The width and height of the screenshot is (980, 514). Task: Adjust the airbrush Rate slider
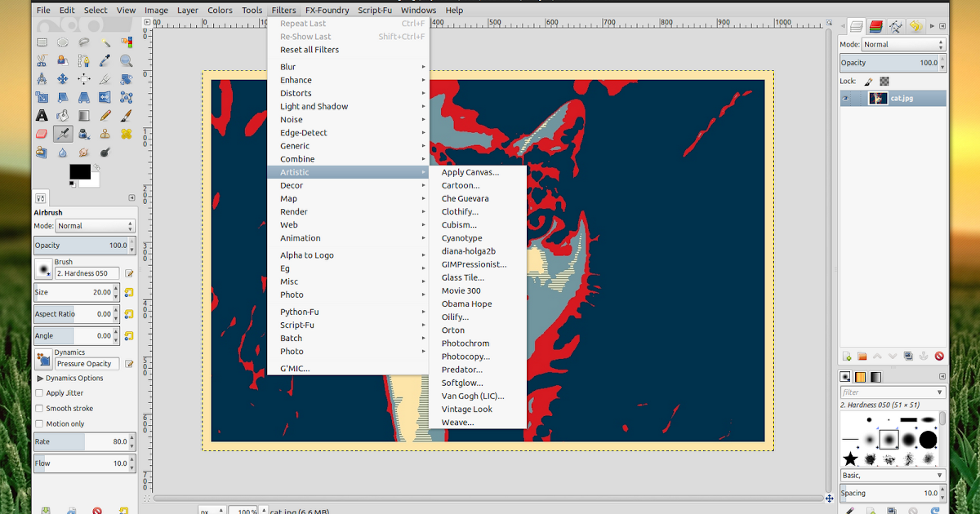click(78, 441)
